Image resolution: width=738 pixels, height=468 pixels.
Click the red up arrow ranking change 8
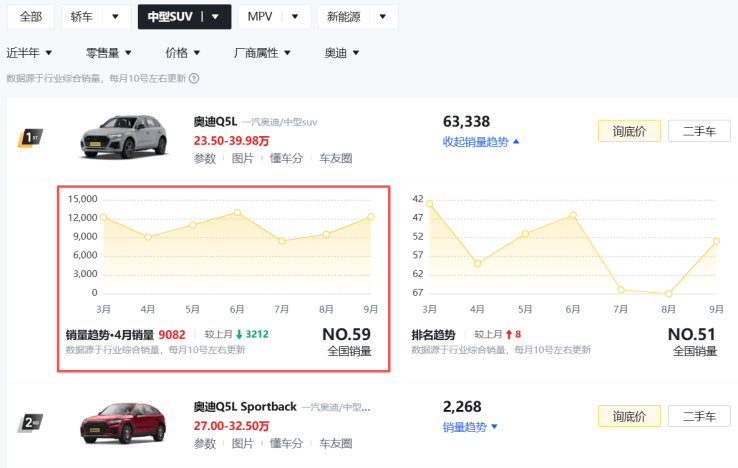(513, 334)
